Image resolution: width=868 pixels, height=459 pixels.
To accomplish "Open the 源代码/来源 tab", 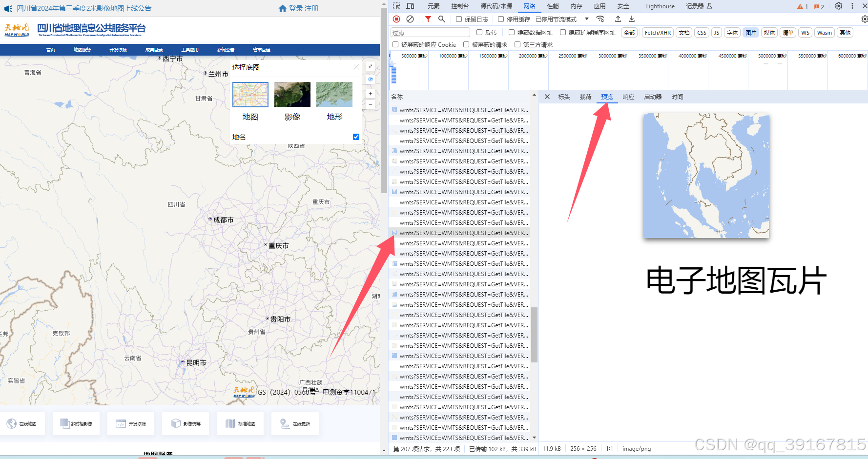I will coord(496,6).
